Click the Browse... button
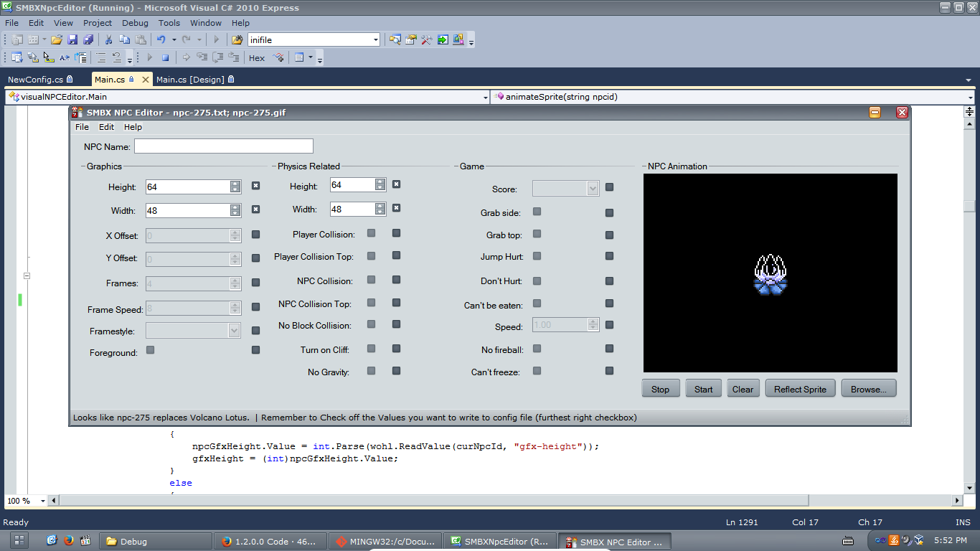980x551 pixels. [869, 389]
